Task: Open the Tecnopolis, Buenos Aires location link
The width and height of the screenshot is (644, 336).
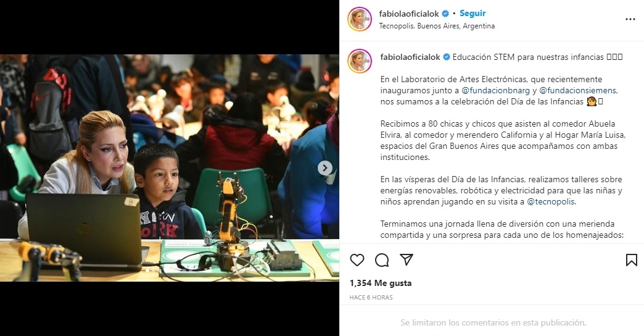Action: 437,26
